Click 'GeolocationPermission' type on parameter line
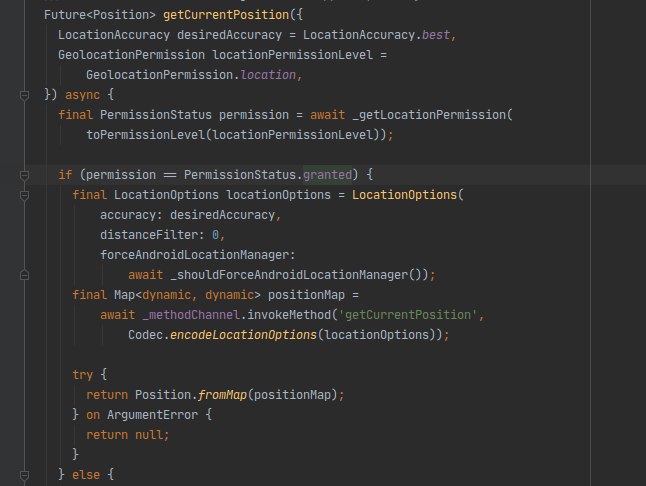Screen dimensions: 646x486 click(131, 55)
